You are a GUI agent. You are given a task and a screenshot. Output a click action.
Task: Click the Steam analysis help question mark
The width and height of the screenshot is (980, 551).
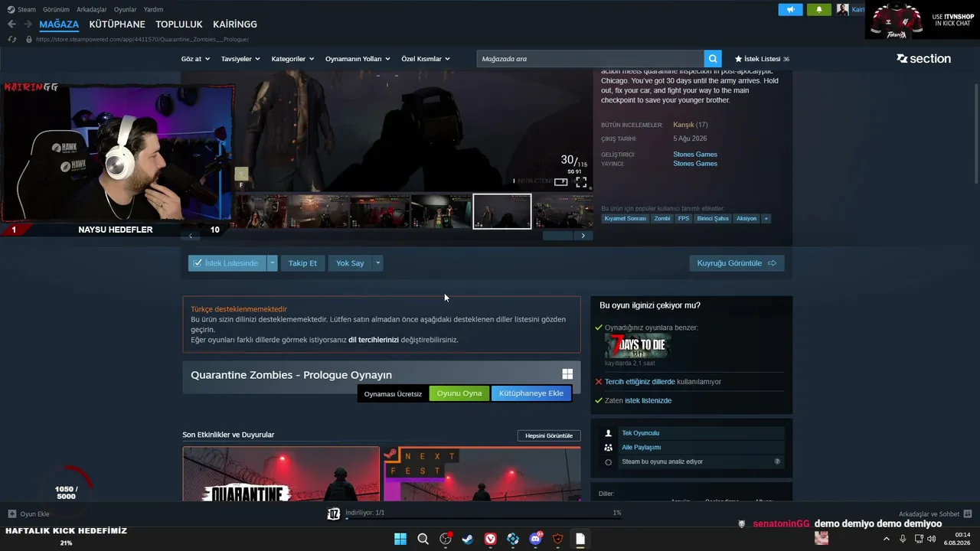click(777, 462)
